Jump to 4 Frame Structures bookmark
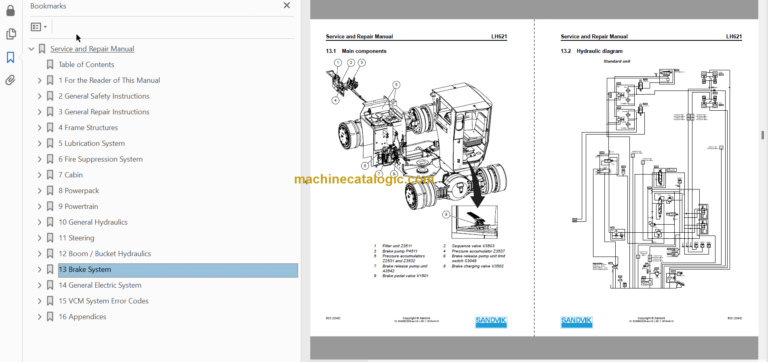The height and width of the screenshot is (362, 768). tap(88, 127)
